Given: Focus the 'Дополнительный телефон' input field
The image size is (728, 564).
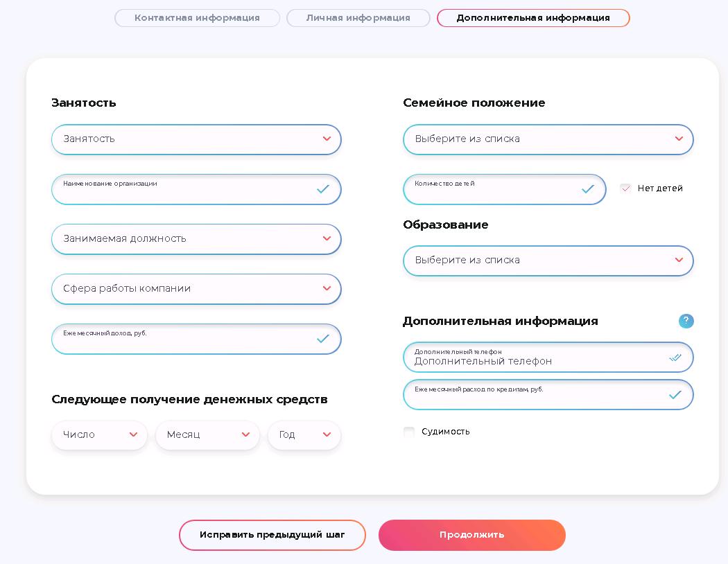Looking at the screenshot, I should point(534,360).
